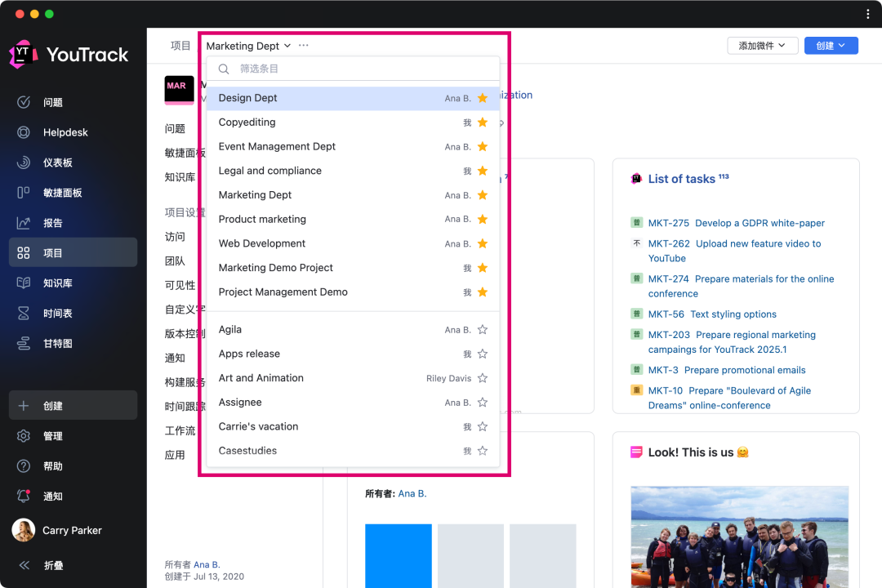Open the Administration (管理) gear icon
The height and width of the screenshot is (588, 882).
tap(24, 436)
